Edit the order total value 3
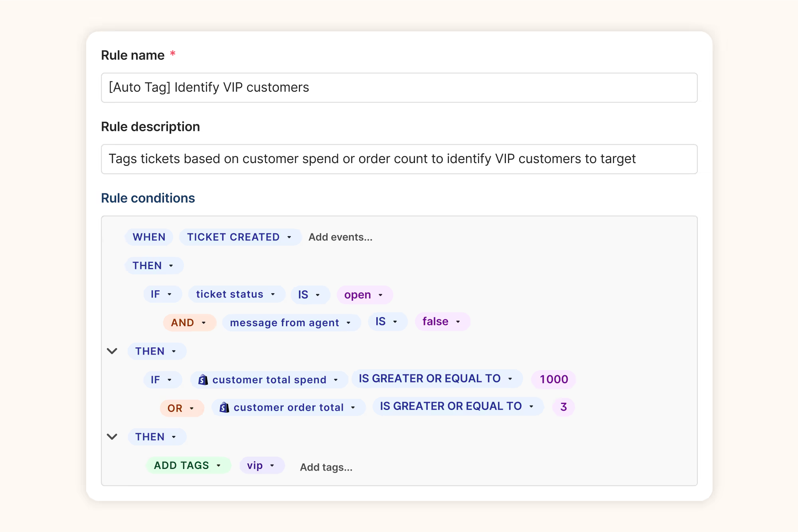Screen dimensions: 798x532 click(x=563, y=407)
